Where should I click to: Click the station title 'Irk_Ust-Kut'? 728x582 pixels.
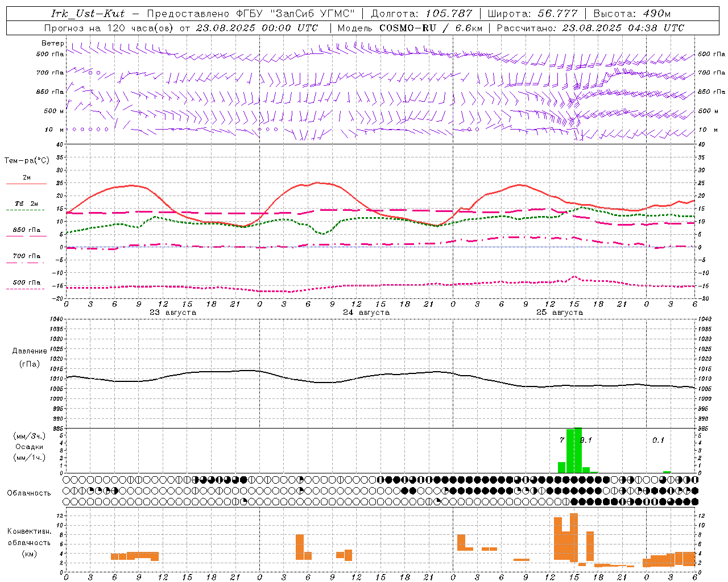pos(88,14)
